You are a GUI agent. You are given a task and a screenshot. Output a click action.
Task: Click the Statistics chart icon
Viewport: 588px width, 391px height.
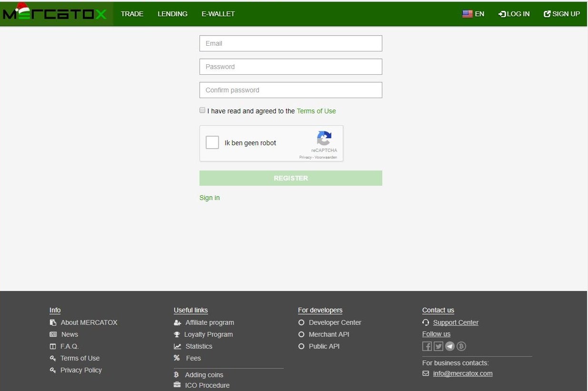click(x=178, y=346)
